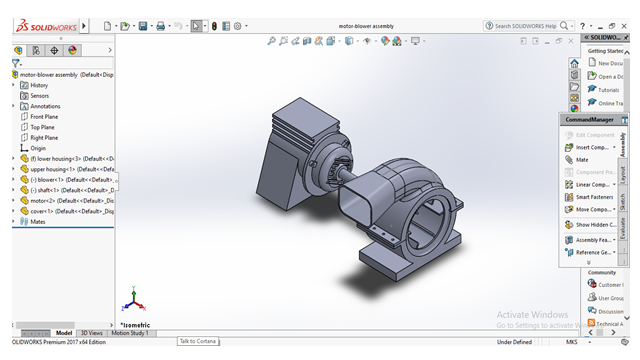Viewport: 640px width, 360px height.
Task: Click the Search SOLIDWORKS Help field
Action: (x=525, y=26)
